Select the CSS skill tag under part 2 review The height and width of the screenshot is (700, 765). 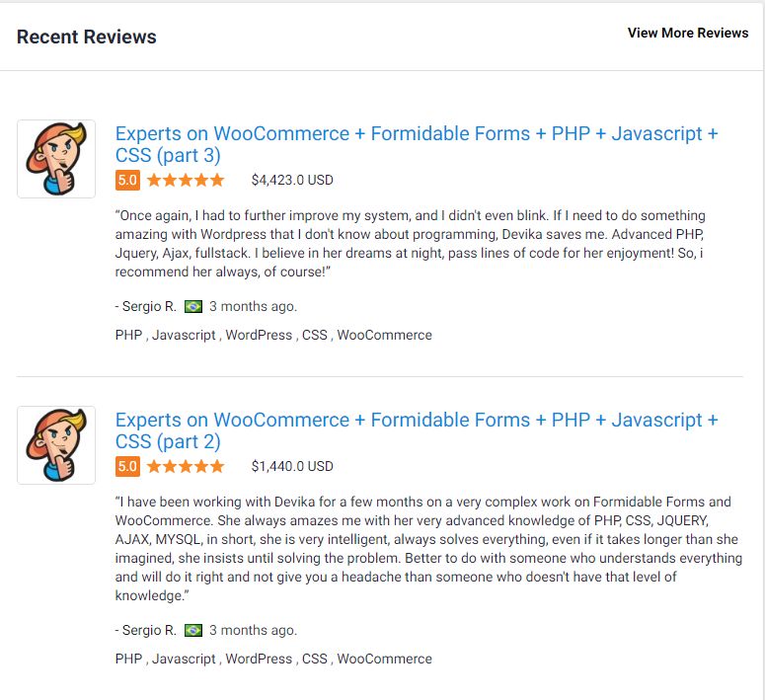[x=315, y=659]
